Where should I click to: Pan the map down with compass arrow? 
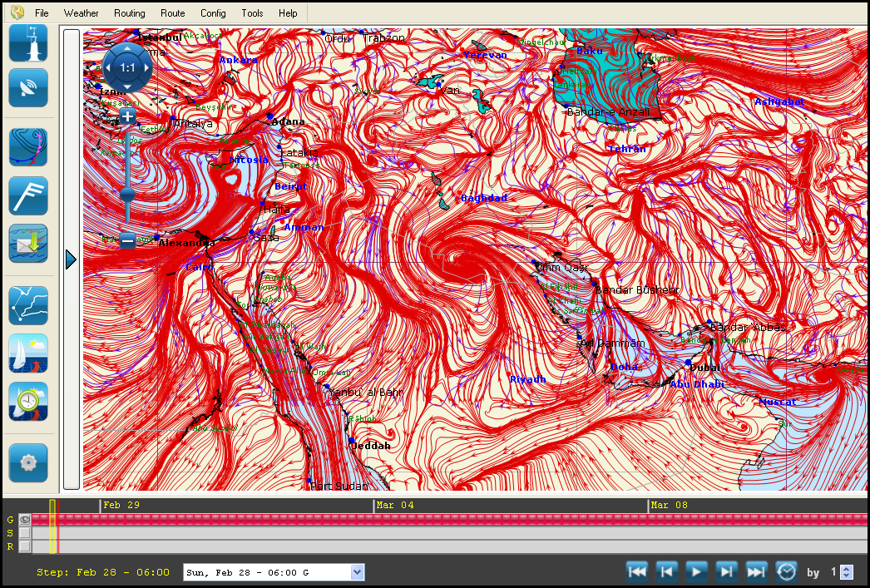127,87
